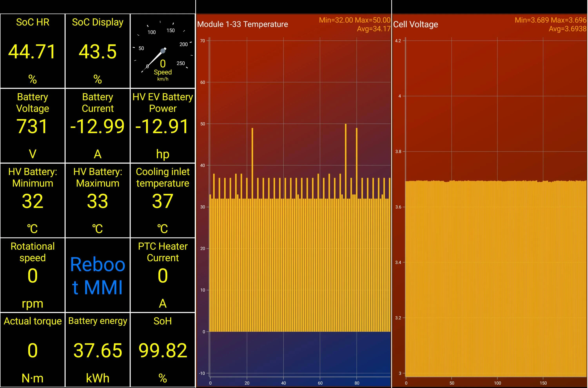The image size is (588, 388).
Task: Tap the Cooling inlet temperature tile
Action: [163, 200]
